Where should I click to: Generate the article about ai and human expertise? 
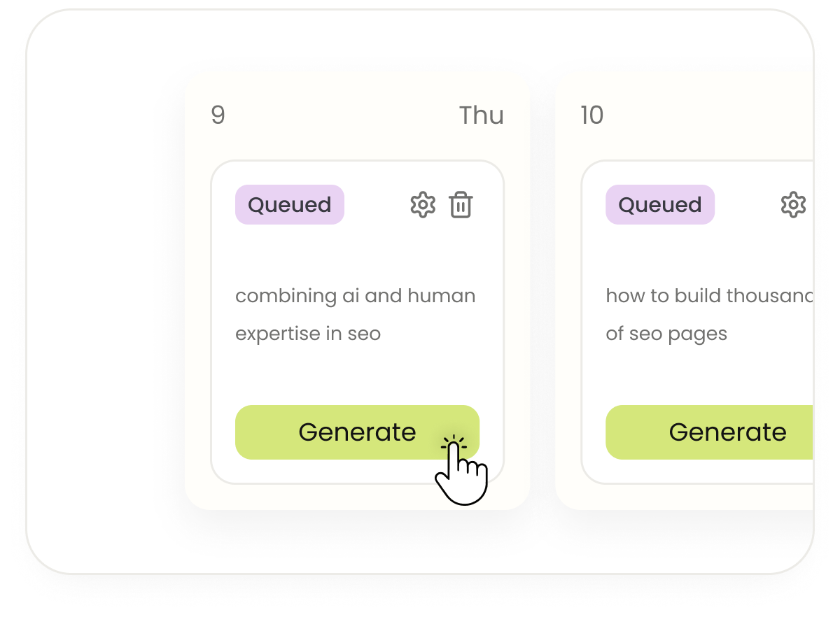point(357,432)
